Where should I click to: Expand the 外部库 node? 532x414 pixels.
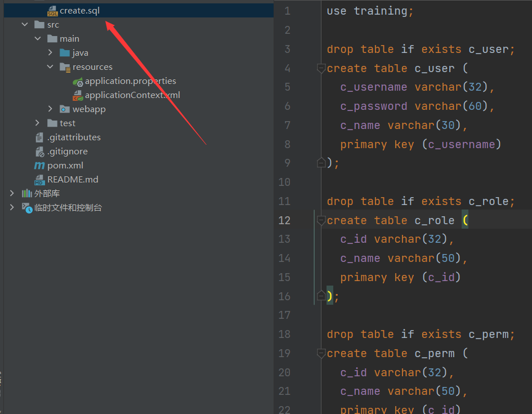pyautogui.click(x=12, y=193)
